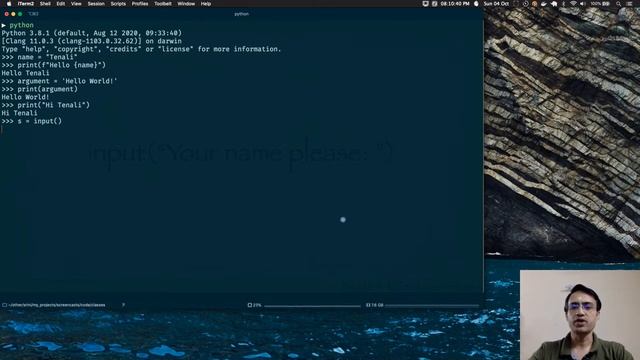The height and width of the screenshot is (360, 640).
Task: Click the volume speaker icon
Action: pos(583,4)
